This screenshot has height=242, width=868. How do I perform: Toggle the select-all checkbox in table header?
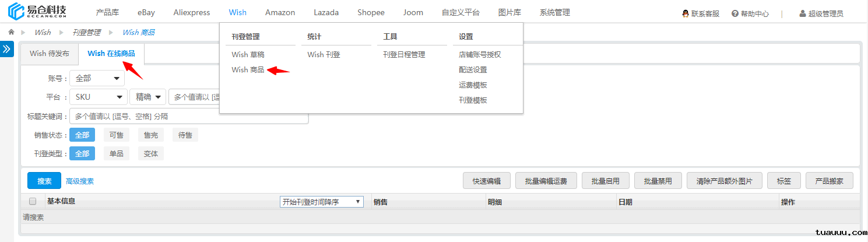[33, 202]
